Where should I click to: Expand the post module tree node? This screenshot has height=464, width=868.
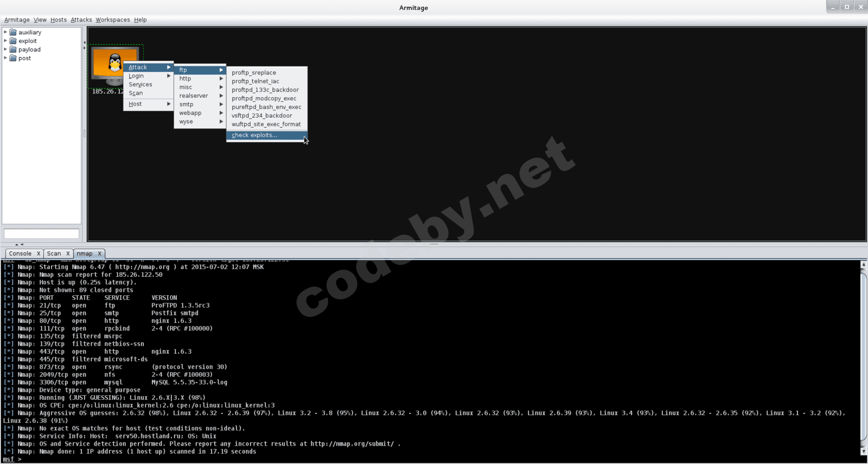[5, 58]
